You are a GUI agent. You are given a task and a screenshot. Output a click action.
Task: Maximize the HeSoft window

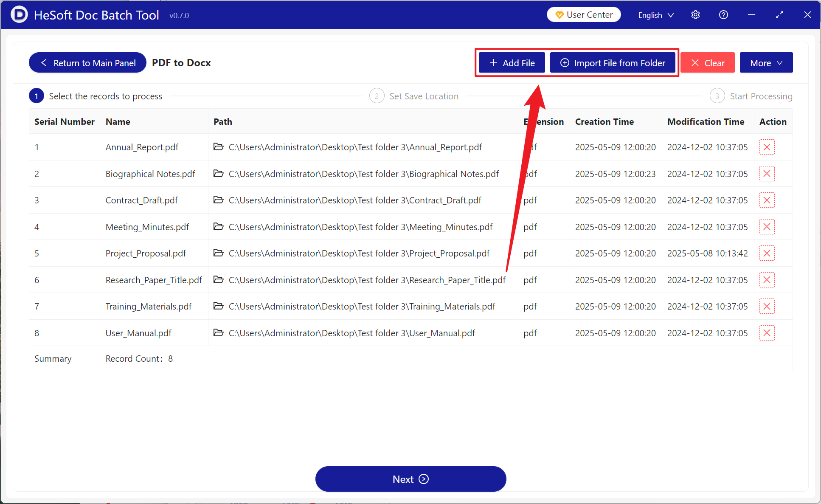click(779, 15)
